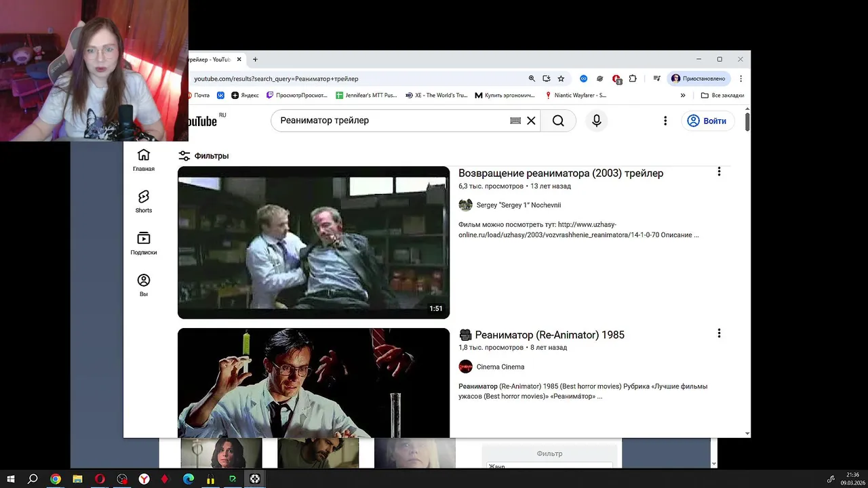The image size is (868, 488).
Task: Open the Купить эргономич... bookmark
Action: tap(505, 96)
